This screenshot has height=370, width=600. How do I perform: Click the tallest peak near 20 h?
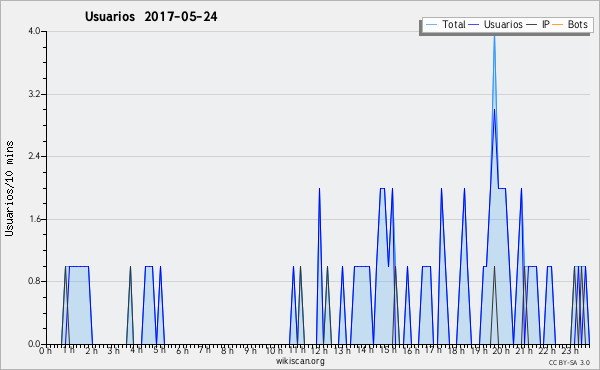point(494,37)
